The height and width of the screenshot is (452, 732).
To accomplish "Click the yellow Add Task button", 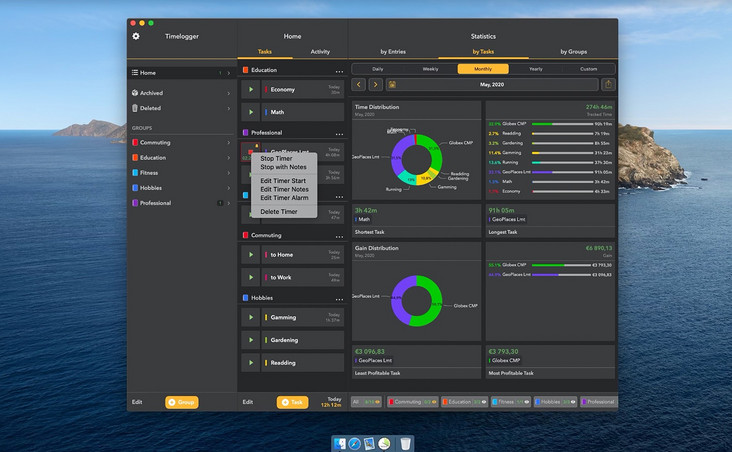I will click(x=292, y=402).
